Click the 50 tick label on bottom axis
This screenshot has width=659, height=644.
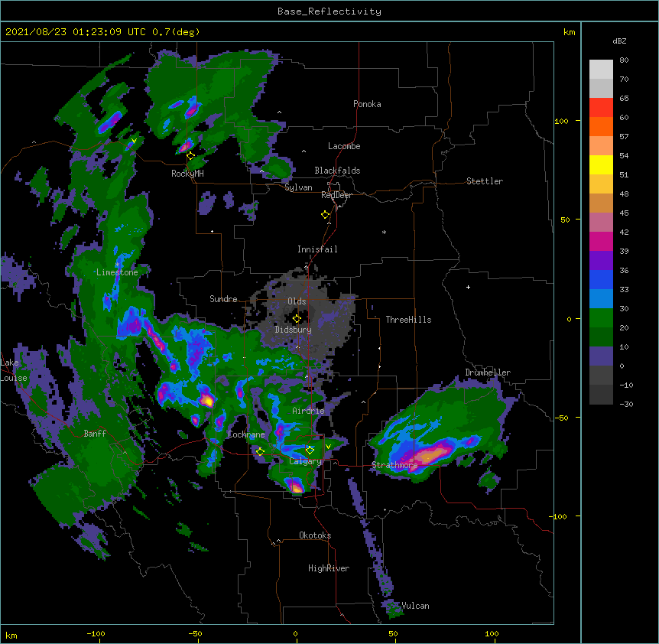pos(394,633)
